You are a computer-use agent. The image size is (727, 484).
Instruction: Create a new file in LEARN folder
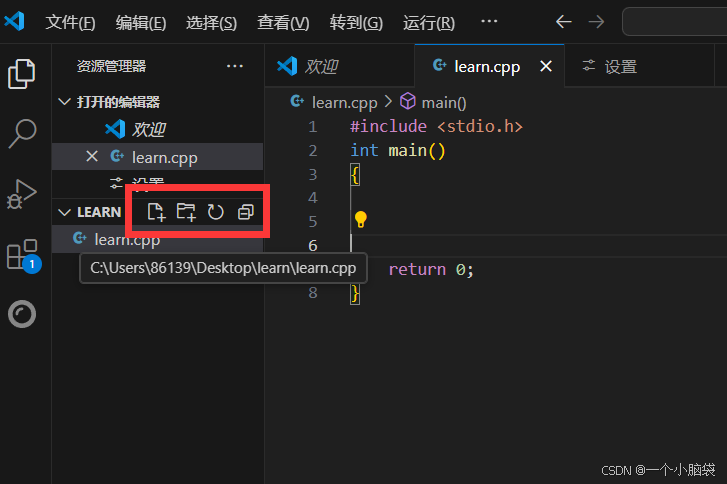coord(156,212)
